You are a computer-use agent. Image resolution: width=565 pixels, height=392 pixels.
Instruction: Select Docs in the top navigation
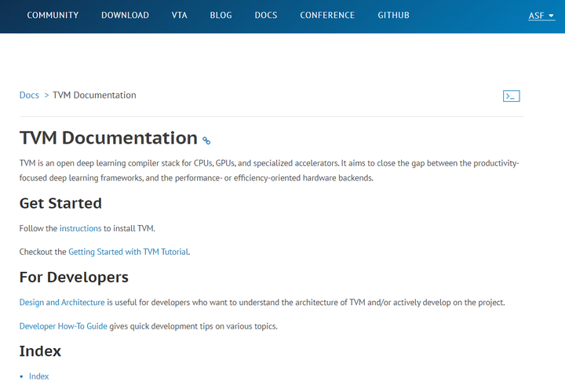pos(266,15)
